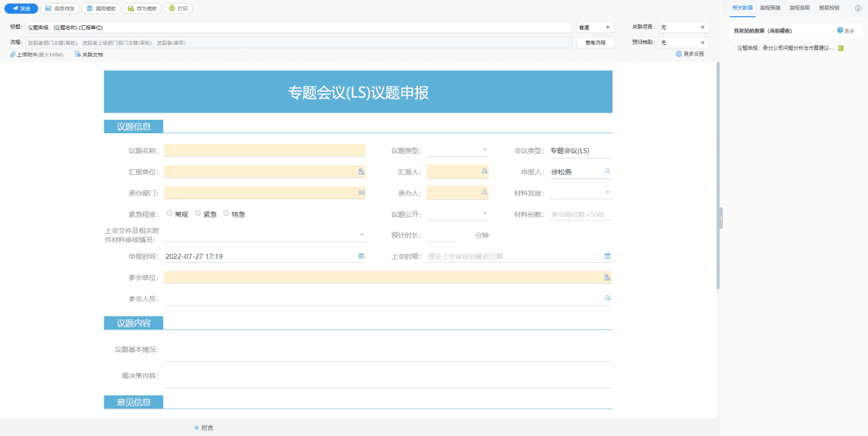Click calendar icon in 申报时间 field

click(x=361, y=256)
